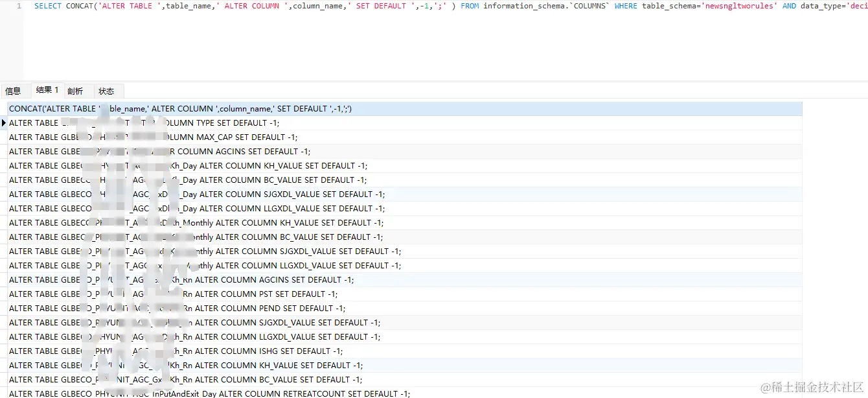This screenshot has width=868, height=398.
Task: Select the row with COLUMN PST
Action: coord(405,294)
